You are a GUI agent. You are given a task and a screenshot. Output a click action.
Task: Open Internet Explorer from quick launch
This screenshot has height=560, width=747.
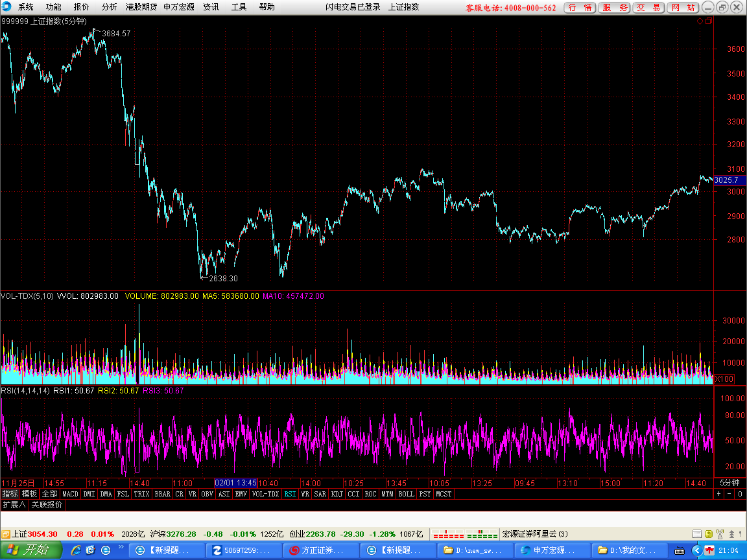pos(76,550)
